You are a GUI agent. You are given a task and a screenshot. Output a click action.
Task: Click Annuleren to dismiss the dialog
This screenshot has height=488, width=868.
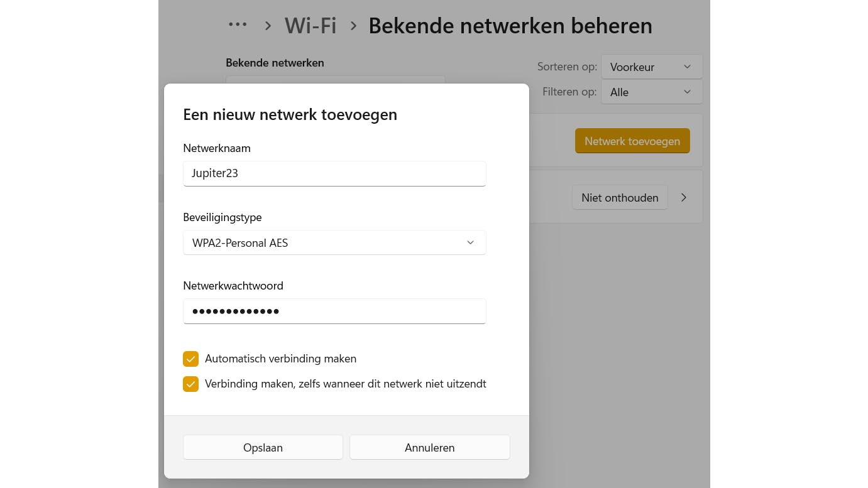429,447
